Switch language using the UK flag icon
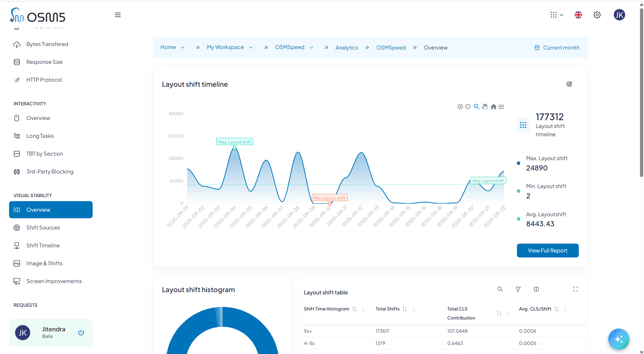Viewport: 644px width, 354px height. click(x=578, y=15)
